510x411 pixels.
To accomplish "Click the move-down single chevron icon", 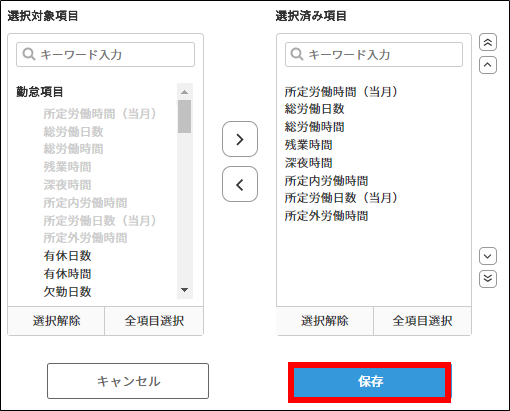I will point(488,256).
